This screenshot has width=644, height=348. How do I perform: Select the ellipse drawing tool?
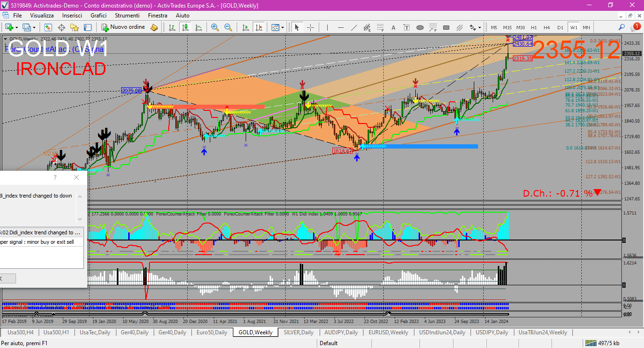click(420, 27)
